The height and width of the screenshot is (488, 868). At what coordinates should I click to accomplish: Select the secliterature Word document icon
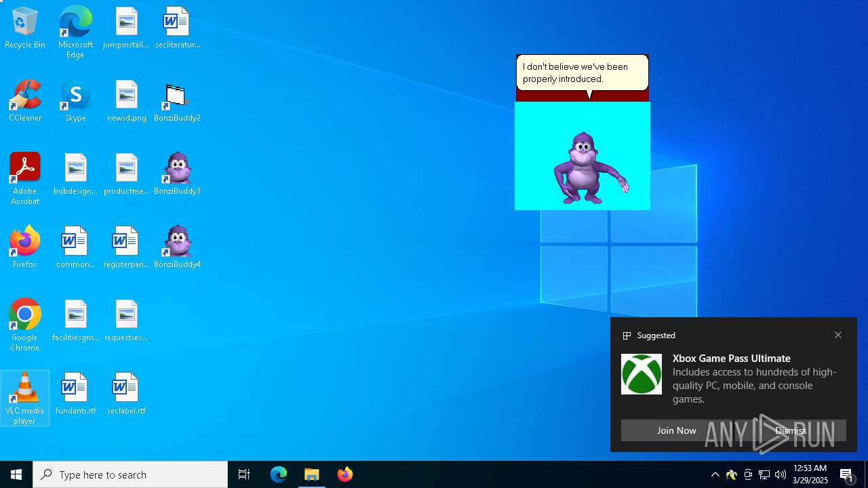pyautogui.click(x=177, y=28)
